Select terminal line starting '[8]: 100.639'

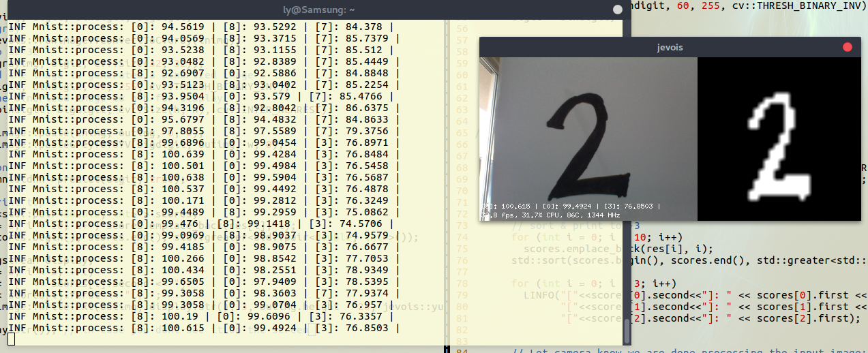pos(203,154)
